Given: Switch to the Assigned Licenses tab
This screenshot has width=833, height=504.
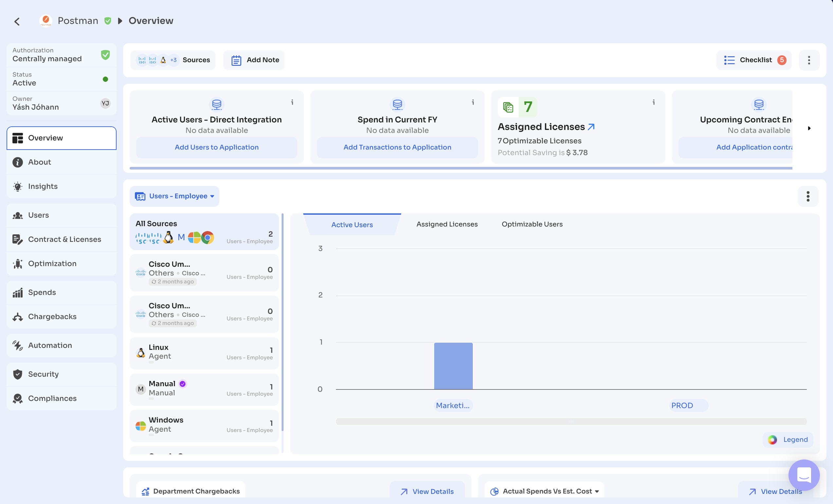Looking at the screenshot, I should point(447,224).
